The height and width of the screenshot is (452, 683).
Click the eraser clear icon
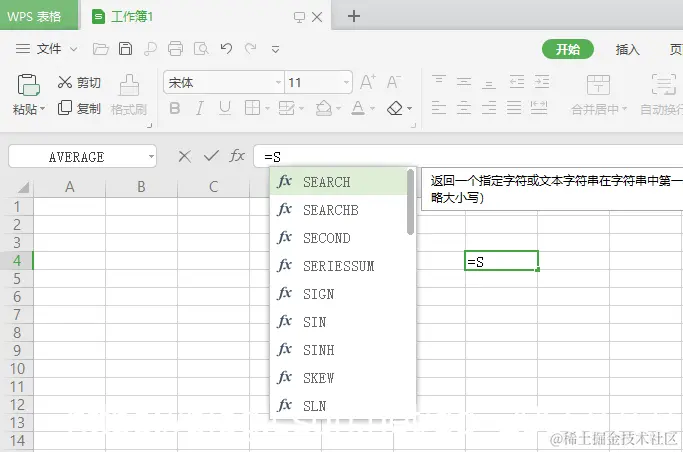click(x=395, y=108)
